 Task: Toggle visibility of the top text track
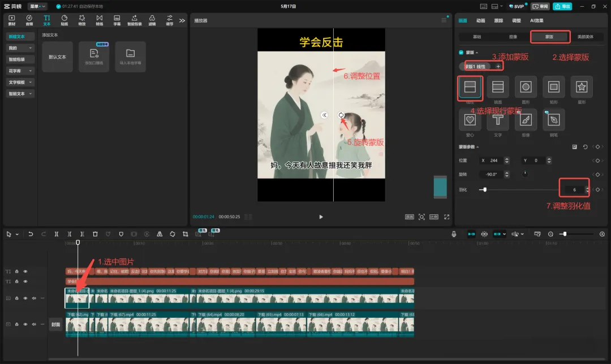coord(25,271)
